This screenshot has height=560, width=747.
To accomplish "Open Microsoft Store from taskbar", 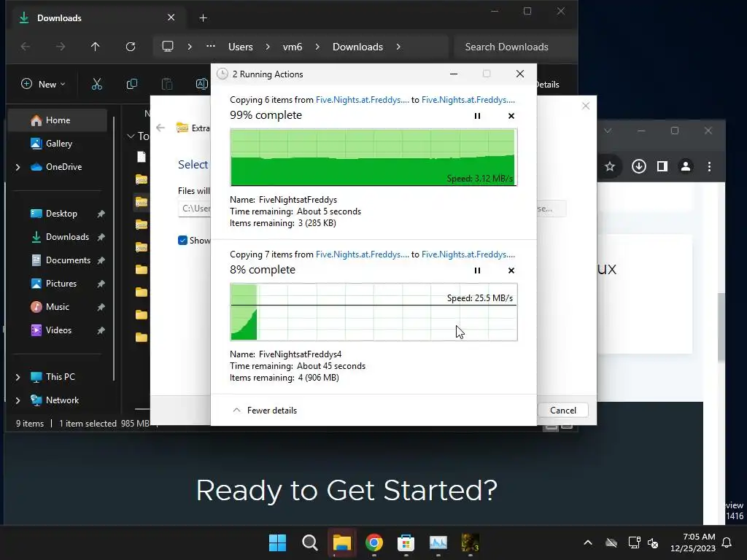I will [406, 542].
